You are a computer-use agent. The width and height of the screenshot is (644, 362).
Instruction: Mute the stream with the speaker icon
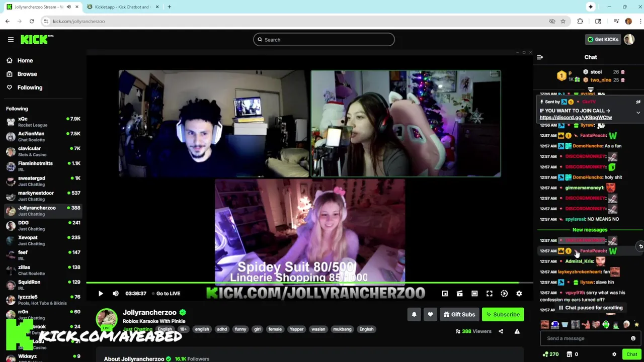(x=116, y=294)
